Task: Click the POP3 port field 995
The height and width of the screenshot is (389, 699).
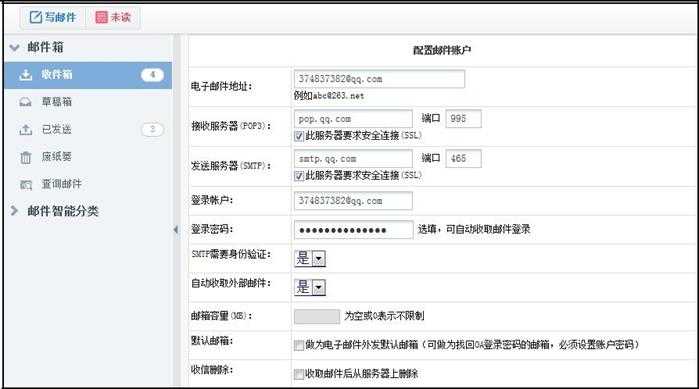Action: pos(464,119)
